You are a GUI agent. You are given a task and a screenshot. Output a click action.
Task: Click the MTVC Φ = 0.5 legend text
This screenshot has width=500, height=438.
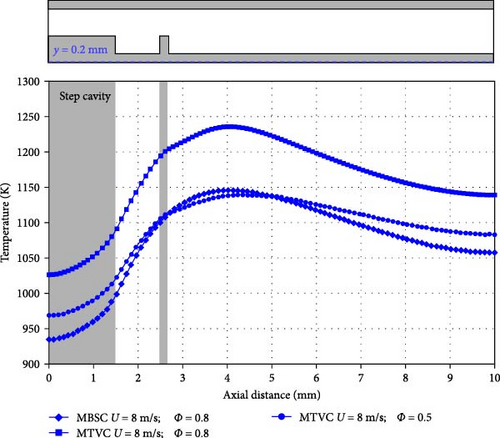365,417
